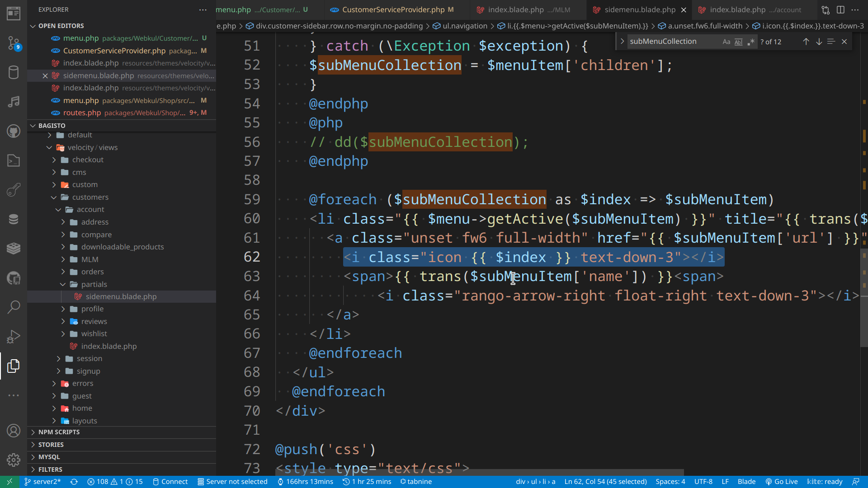Close sidemenu.blade.php in open editors
This screenshot has height=488, width=868.
pyautogui.click(x=45, y=75)
